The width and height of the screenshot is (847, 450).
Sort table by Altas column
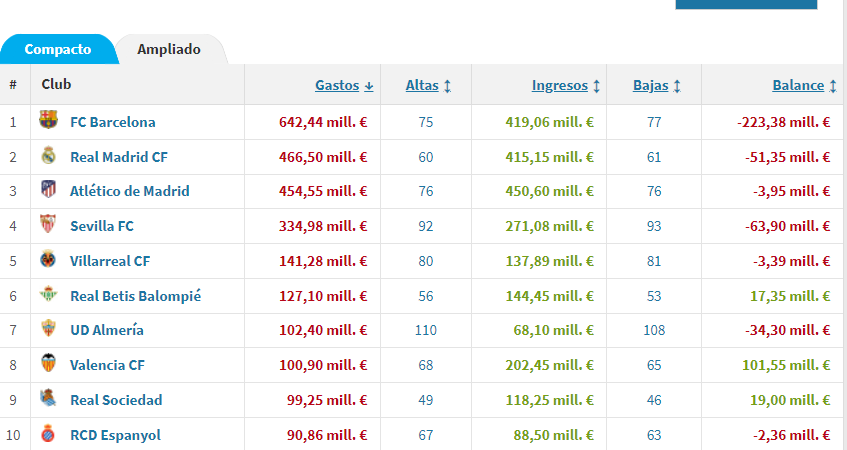coord(428,85)
